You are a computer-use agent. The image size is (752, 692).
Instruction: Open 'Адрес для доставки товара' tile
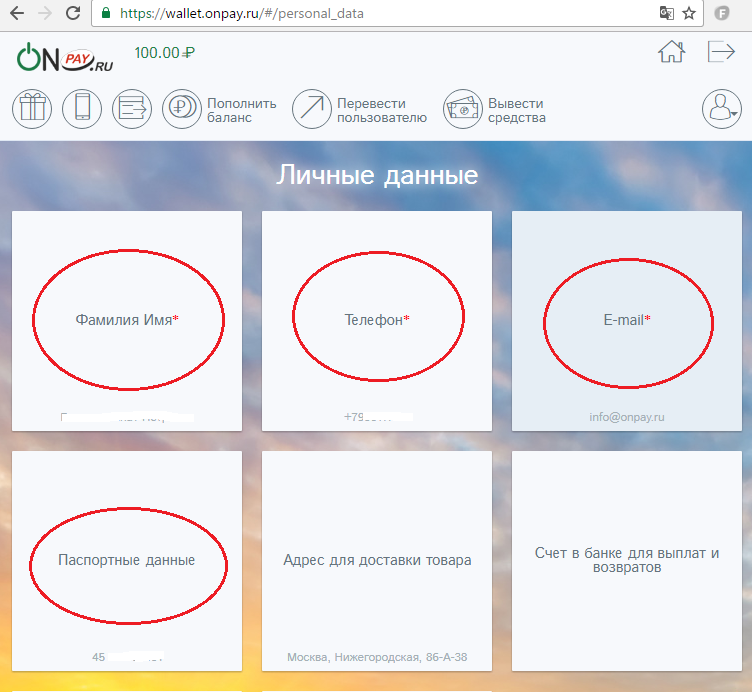coord(377,560)
